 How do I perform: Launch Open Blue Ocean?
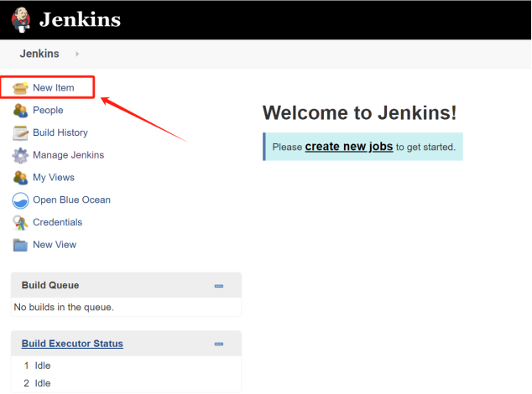pos(71,200)
